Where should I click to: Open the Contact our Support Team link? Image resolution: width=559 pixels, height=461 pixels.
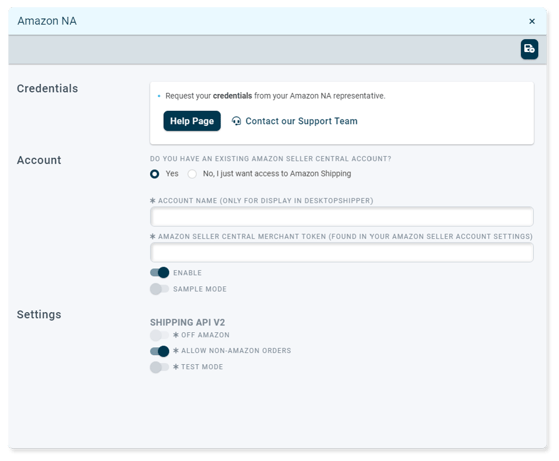(301, 121)
